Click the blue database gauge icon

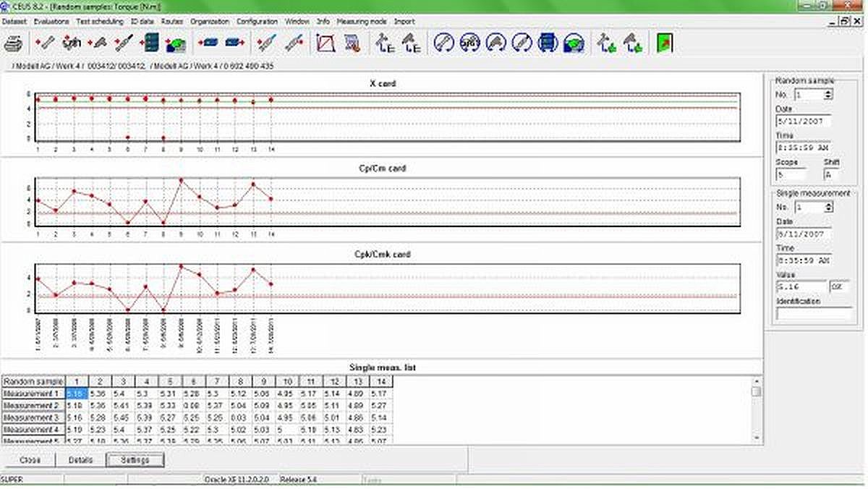pyautogui.click(x=574, y=43)
